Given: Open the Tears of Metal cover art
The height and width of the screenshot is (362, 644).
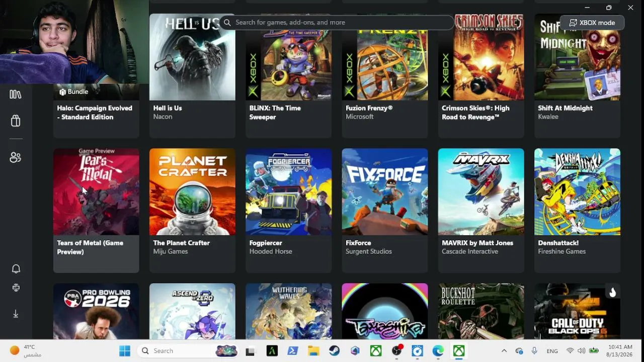Looking at the screenshot, I should (96, 192).
